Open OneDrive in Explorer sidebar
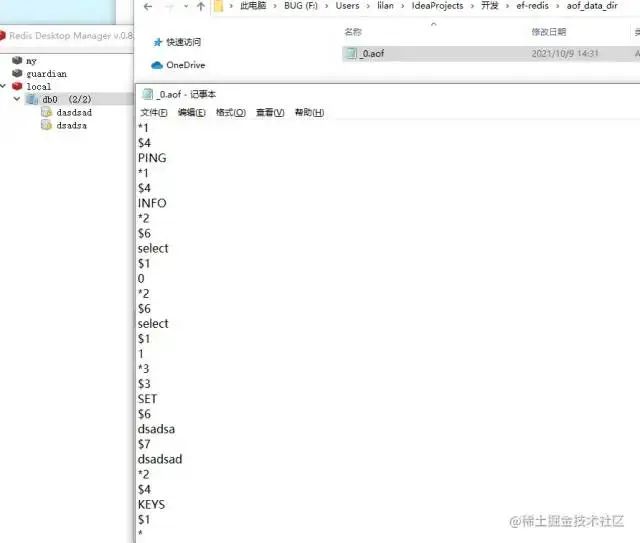 tap(185, 65)
